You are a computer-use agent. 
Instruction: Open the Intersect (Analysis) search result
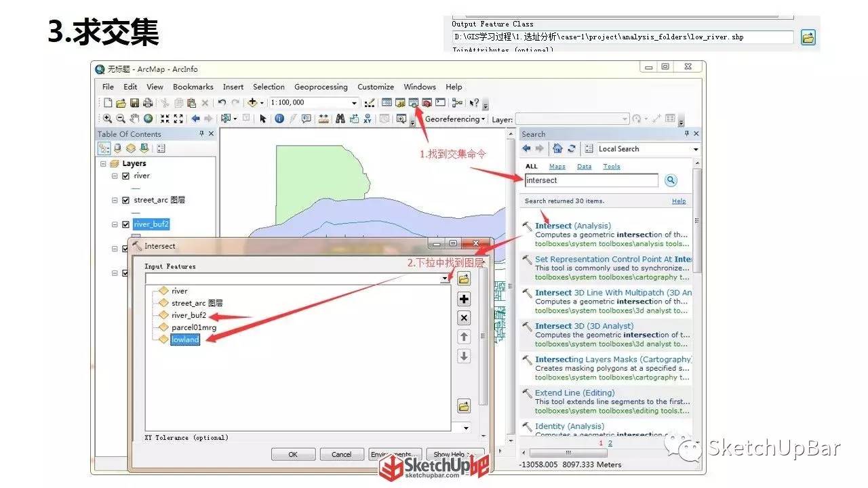click(573, 226)
